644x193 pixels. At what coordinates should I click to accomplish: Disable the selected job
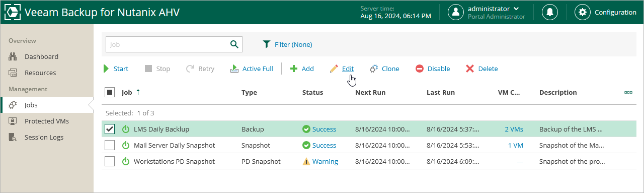(x=433, y=69)
